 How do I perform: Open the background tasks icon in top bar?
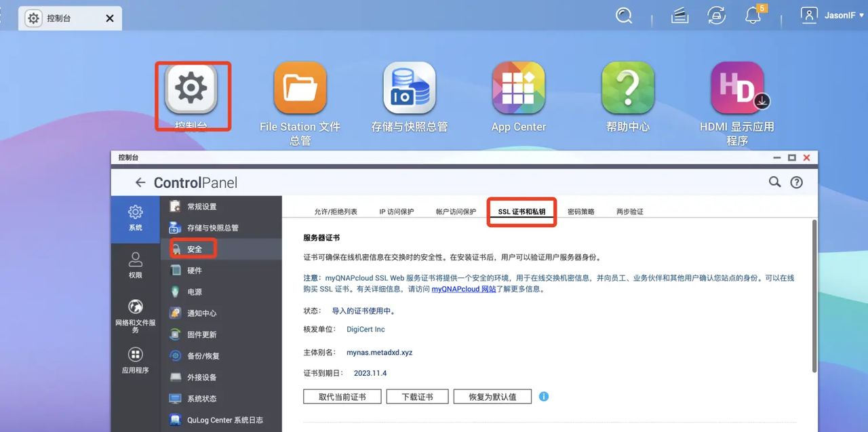click(x=716, y=15)
